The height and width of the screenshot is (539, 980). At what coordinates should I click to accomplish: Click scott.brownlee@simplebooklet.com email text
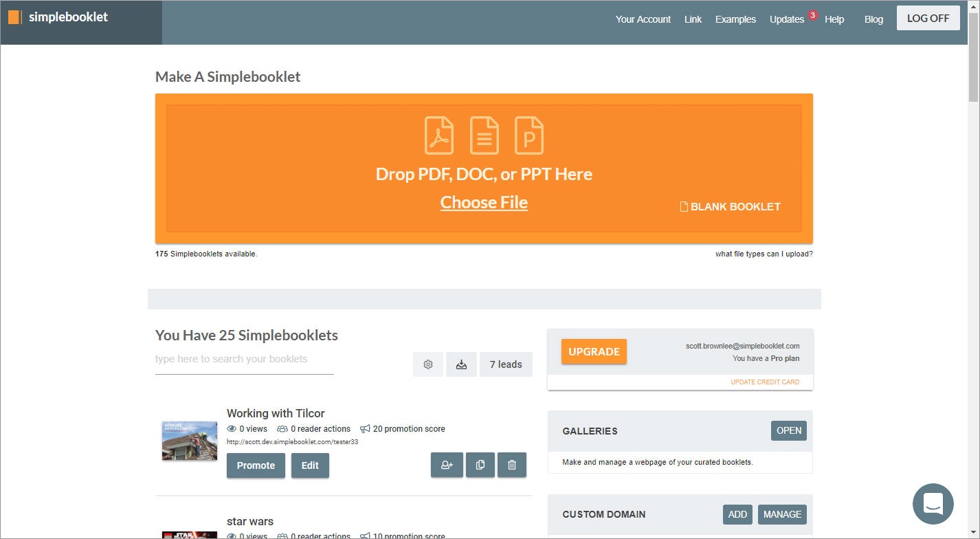pos(743,346)
